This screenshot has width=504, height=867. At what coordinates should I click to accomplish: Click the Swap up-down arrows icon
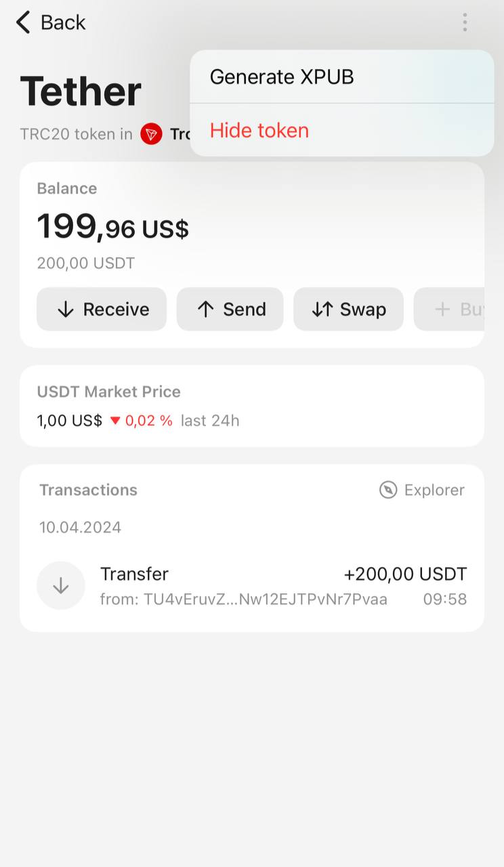coord(322,310)
